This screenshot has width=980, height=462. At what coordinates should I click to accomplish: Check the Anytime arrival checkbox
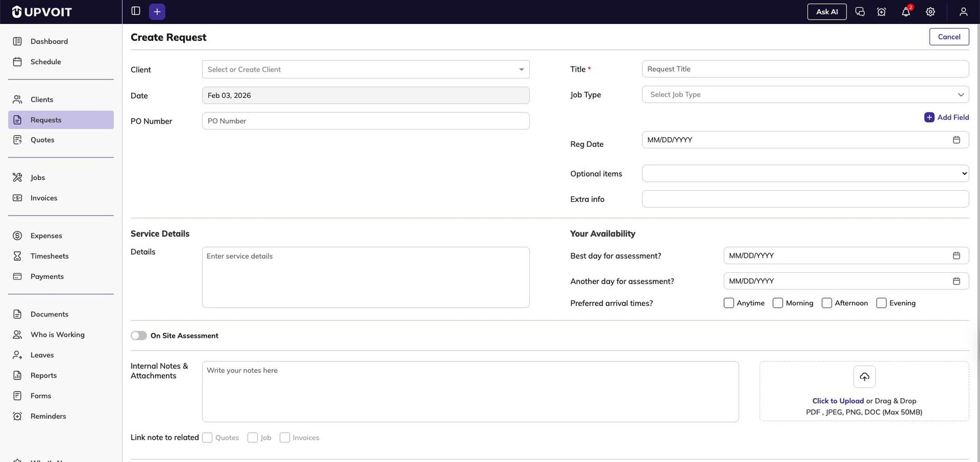click(x=729, y=303)
